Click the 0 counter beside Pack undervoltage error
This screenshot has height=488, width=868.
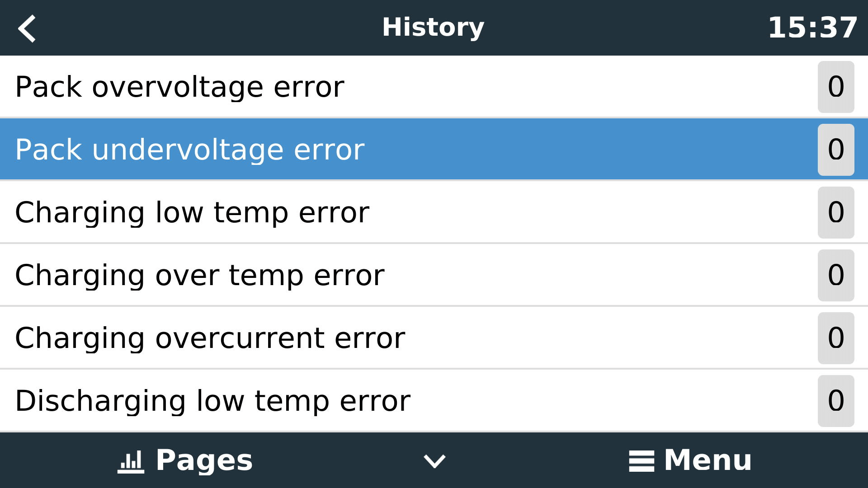click(836, 149)
